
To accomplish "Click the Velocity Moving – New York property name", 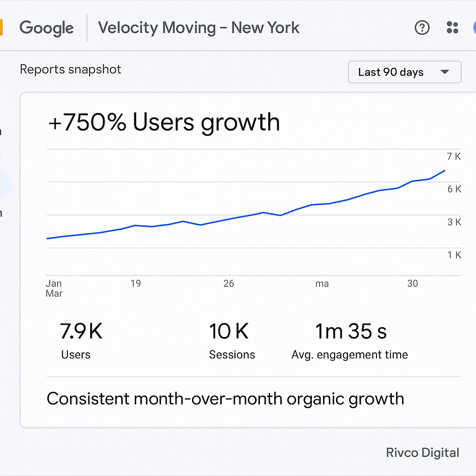I will click(x=198, y=27).
